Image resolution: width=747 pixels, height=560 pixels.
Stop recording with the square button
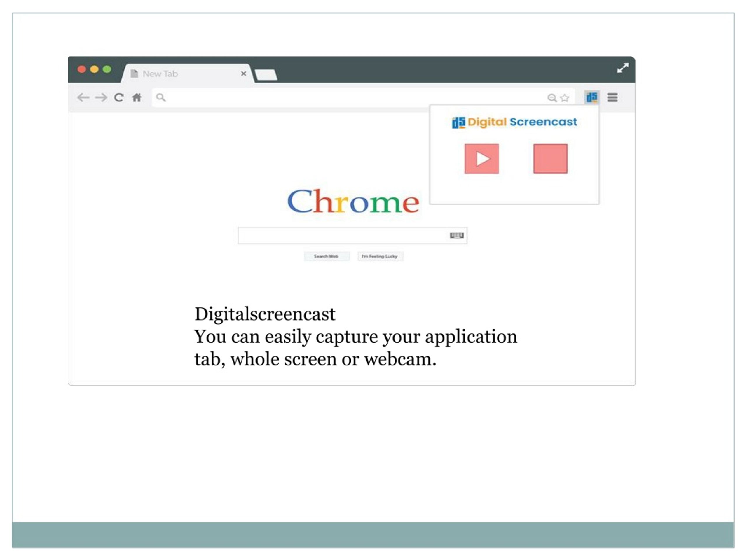pyautogui.click(x=550, y=159)
